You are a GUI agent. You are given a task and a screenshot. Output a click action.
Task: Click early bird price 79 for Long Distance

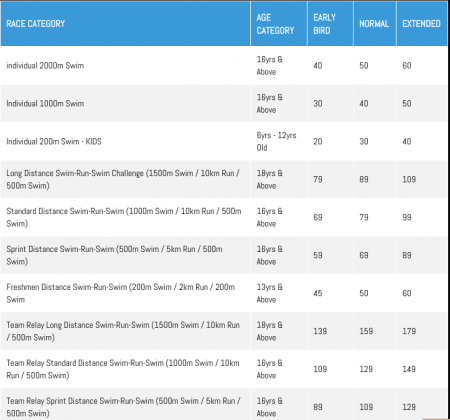pos(318,179)
